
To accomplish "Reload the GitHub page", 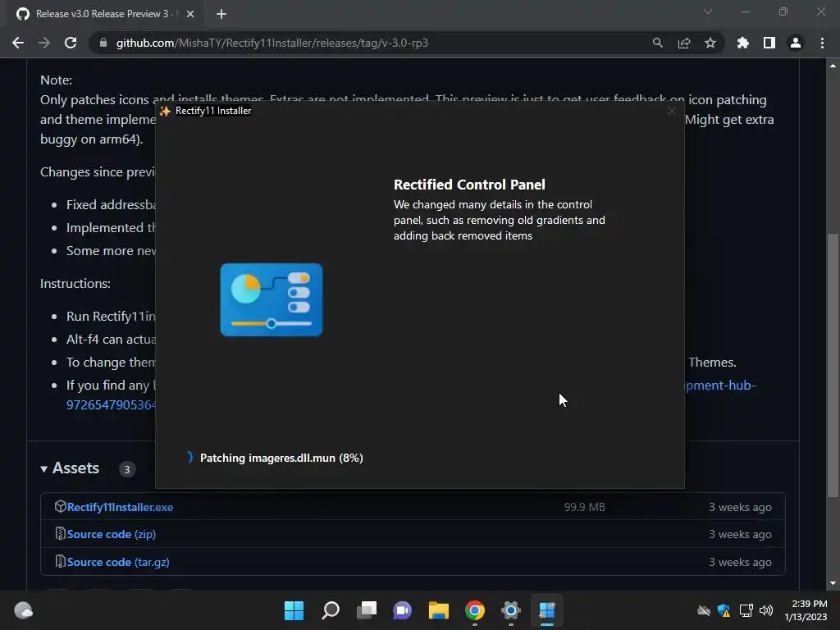I will tap(71, 43).
